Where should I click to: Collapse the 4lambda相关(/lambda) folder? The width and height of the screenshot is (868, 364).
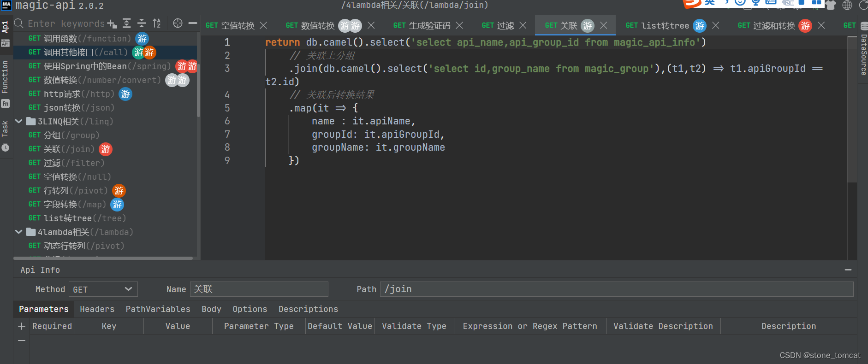19,232
